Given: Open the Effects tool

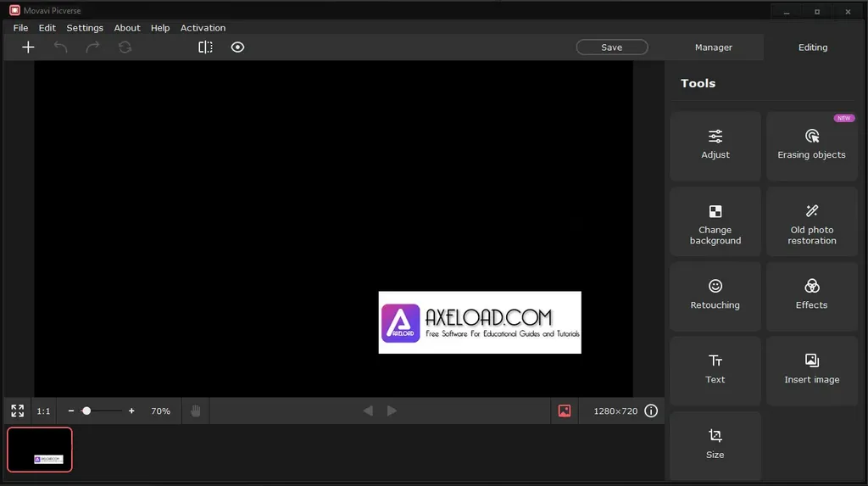Looking at the screenshot, I should coord(811,296).
